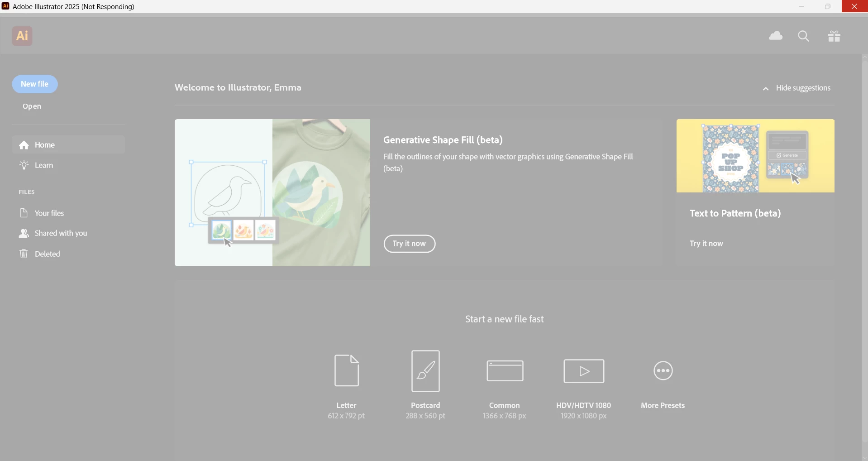Select the HDV/HDTV 1080 video preset icon
This screenshot has height=461, width=868.
coord(584,371)
